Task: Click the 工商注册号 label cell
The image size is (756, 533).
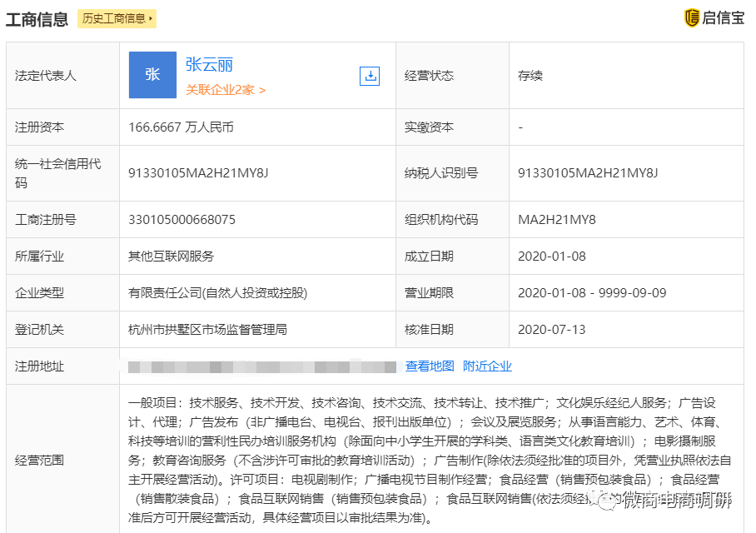Action: click(62, 220)
